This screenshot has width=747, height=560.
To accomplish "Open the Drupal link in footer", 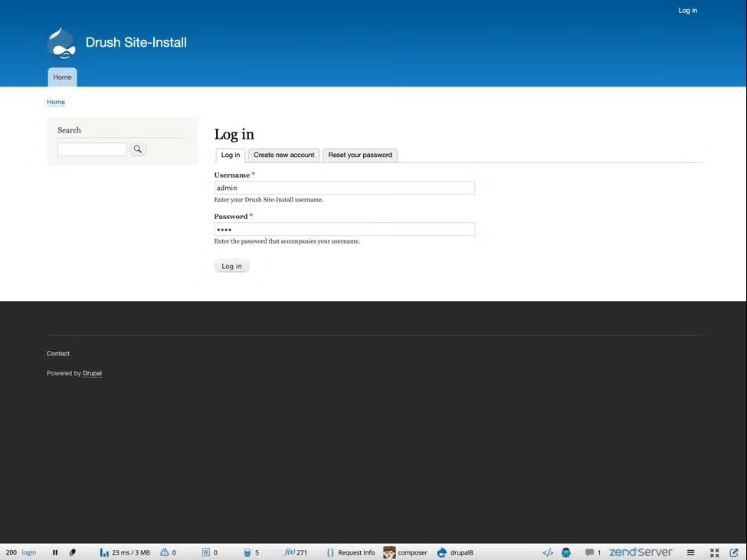I will (x=92, y=373).
